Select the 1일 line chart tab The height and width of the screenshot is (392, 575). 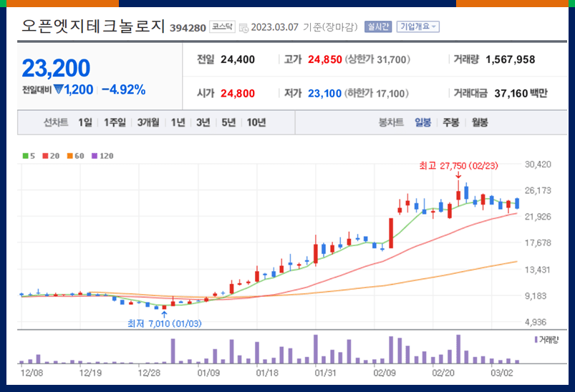pos(85,122)
